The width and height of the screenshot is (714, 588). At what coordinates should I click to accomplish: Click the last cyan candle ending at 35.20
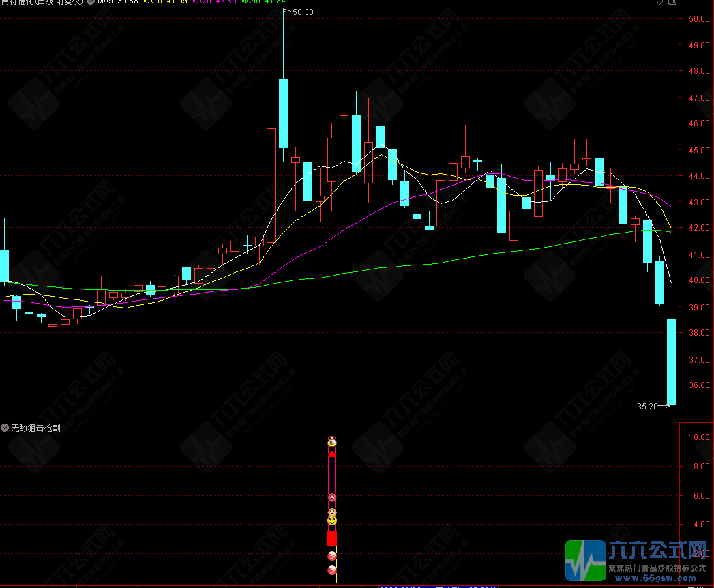(671, 362)
